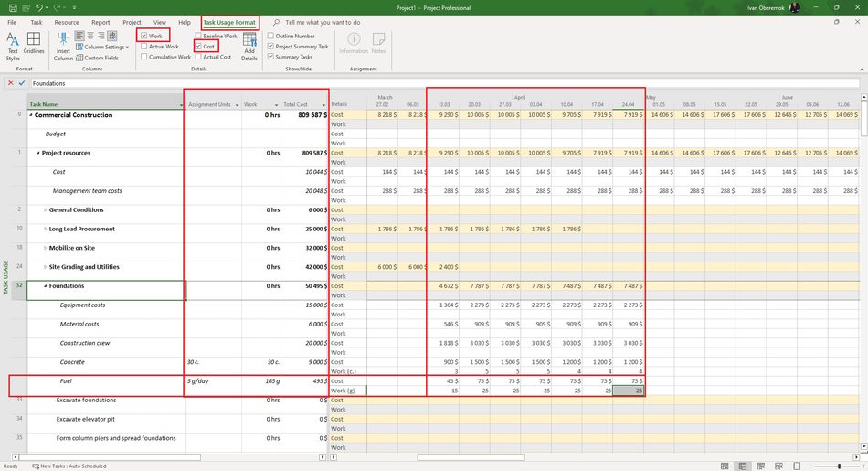The image size is (868, 471).
Task: Select the Site Grading and Utilities task
Action: click(84, 267)
